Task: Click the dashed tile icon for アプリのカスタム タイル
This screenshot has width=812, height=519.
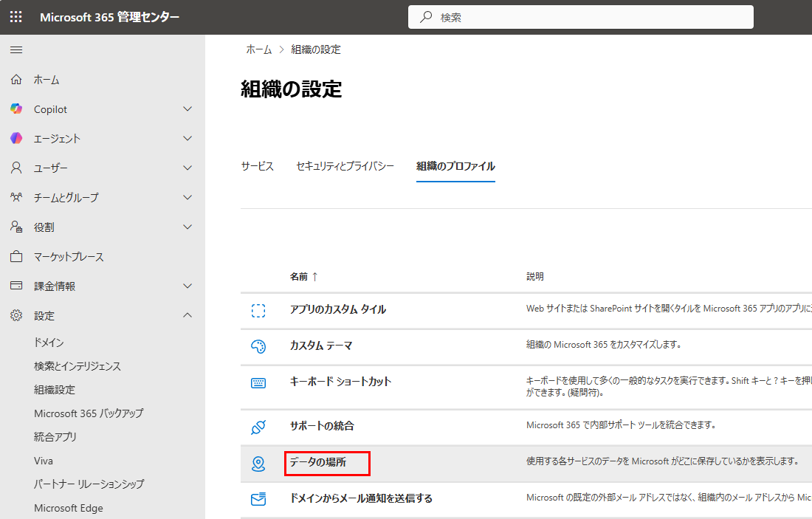Action: click(x=259, y=312)
